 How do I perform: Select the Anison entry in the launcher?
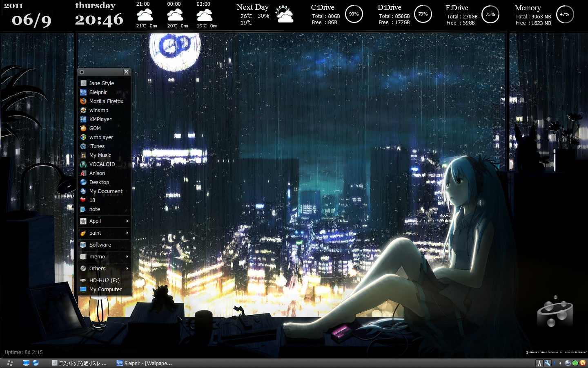click(104, 173)
